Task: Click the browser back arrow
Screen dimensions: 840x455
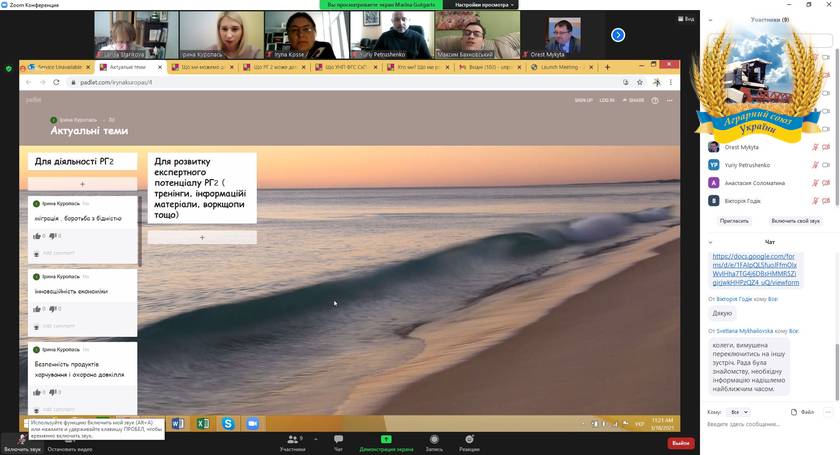Action: pyautogui.click(x=28, y=82)
